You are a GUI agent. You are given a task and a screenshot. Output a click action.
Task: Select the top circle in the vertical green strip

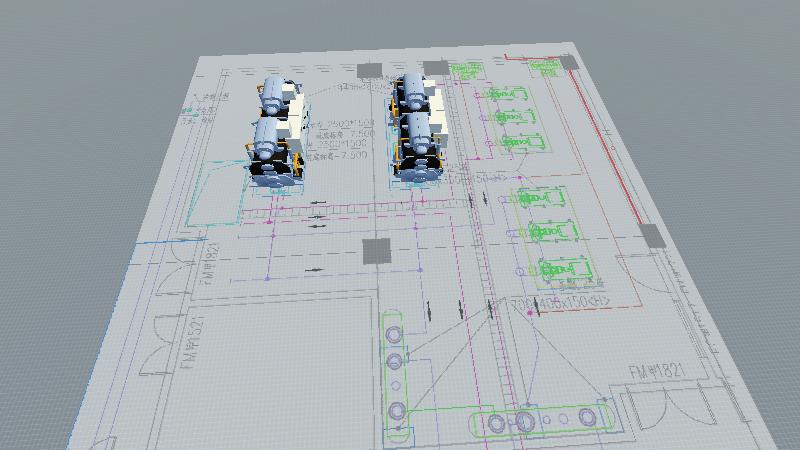[394, 332]
